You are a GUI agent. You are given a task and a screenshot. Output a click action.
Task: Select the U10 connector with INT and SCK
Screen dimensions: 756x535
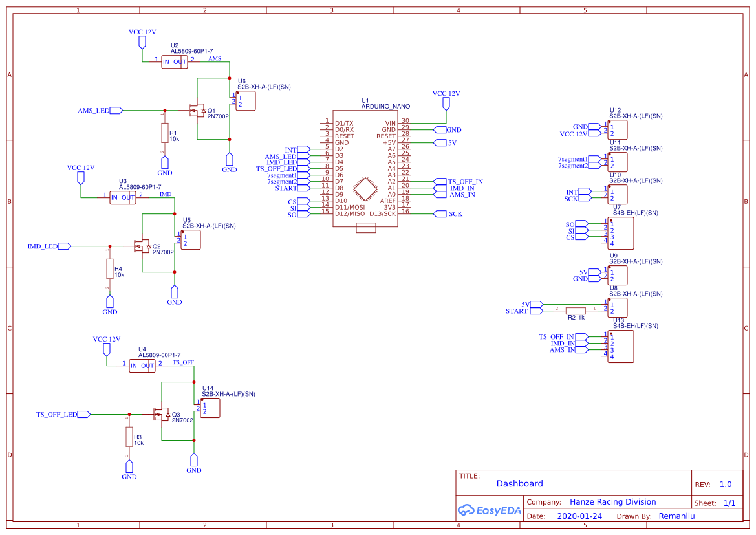pyautogui.click(x=618, y=195)
